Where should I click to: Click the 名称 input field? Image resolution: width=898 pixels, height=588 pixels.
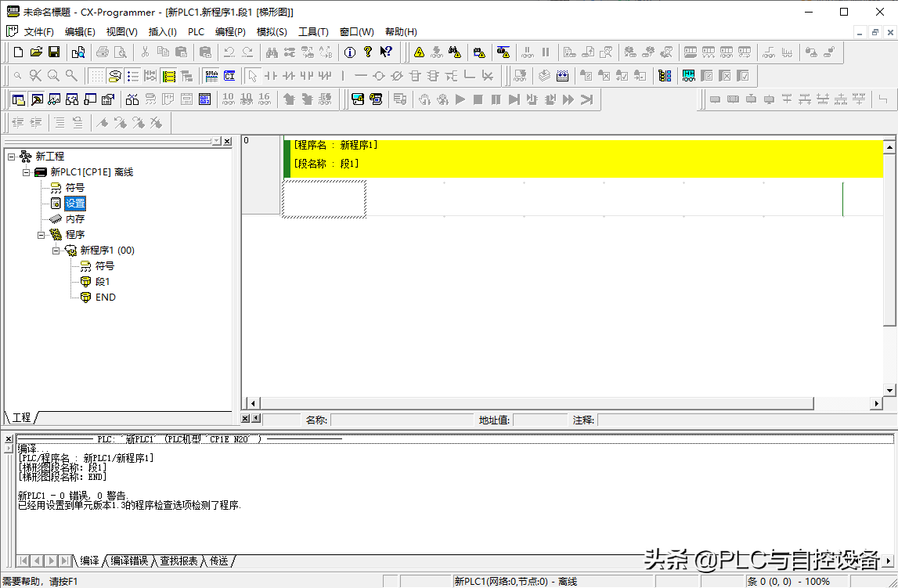point(401,420)
